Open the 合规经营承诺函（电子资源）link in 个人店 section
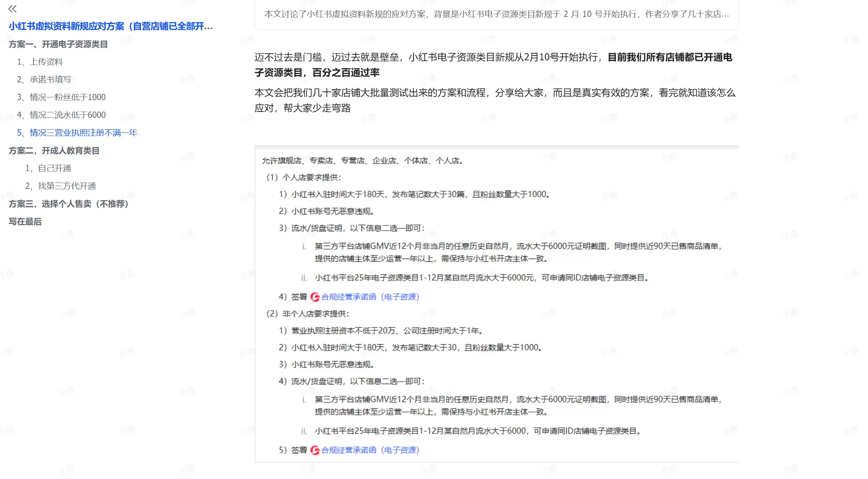Viewport: 868px width, 479px height. point(371,297)
